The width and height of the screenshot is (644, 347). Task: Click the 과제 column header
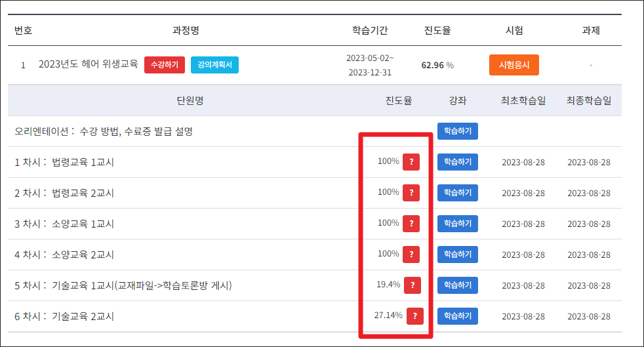pyautogui.click(x=591, y=30)
